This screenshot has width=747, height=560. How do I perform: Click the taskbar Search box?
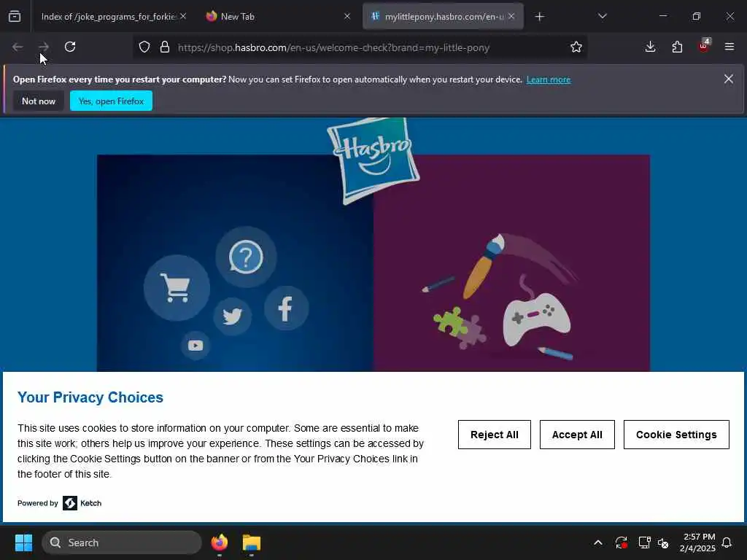122,542
